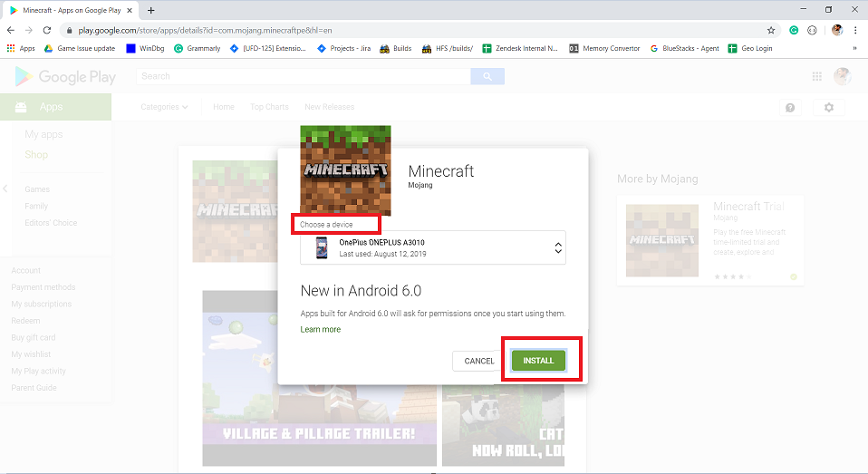This screenshot has height=474, width=868.
Task: Open Games in sidebar
Action: click(x=37, y=189)
